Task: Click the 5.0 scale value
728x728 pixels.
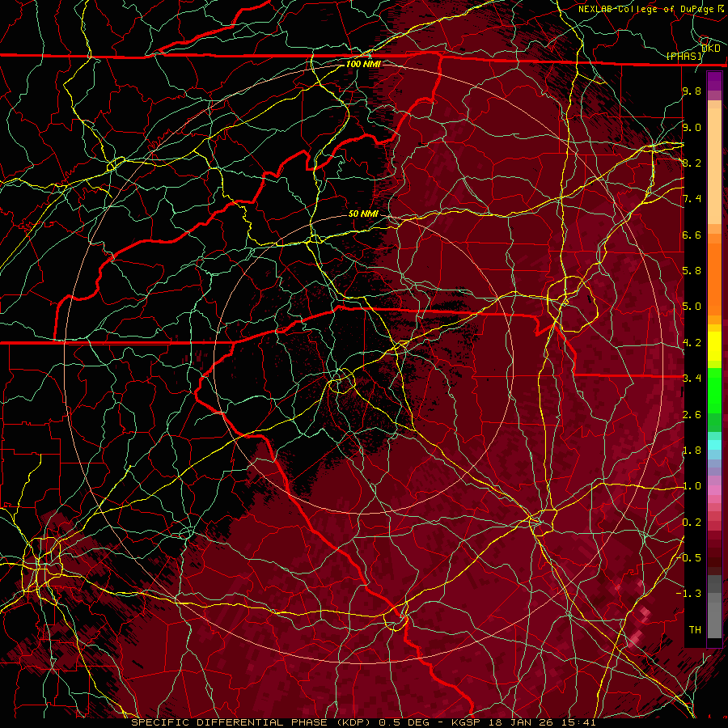Action: (692, 307)
